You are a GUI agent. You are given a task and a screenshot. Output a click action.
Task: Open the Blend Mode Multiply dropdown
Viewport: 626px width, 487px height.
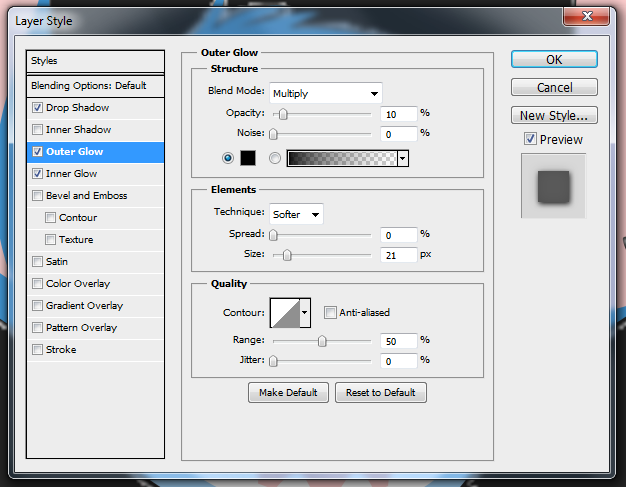click(326, 93)
